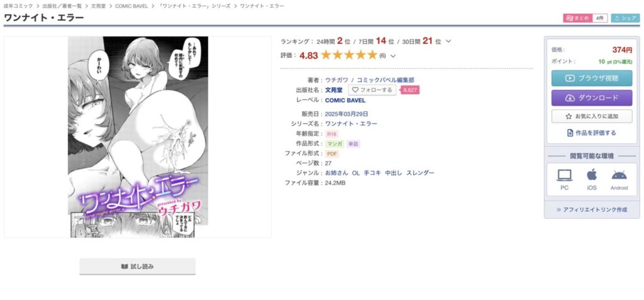Expand the rating breakdown chevron
This screenshot has height=300, width=644.
click(x=392, y=56)
